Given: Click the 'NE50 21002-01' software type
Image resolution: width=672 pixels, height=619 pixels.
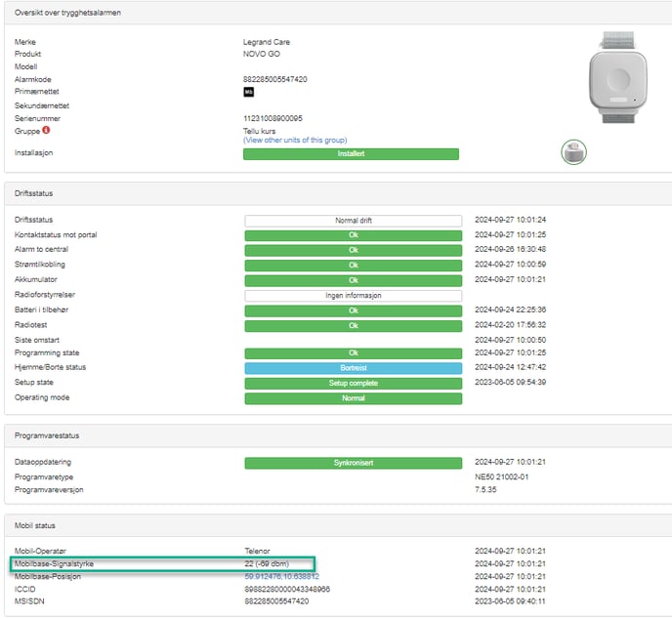Looking at the screenshot, I should pos(501,476).
